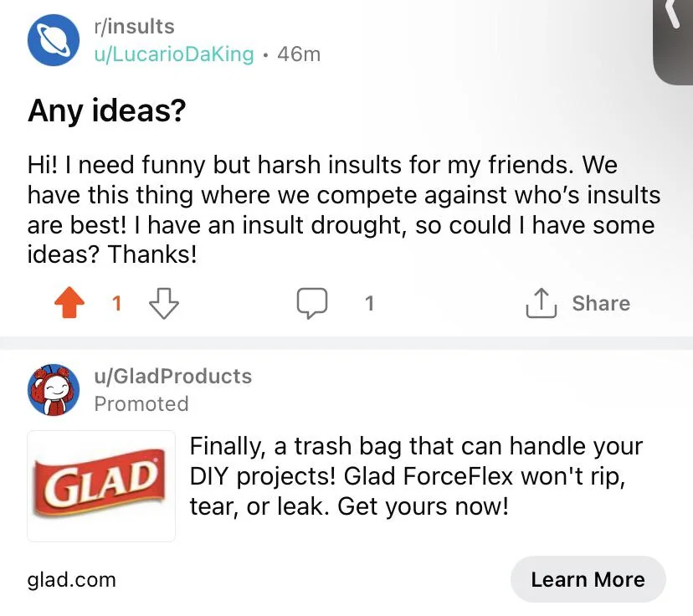Open u/GladProducts profile name
The width and height of the screenshot is (693, 616).
click(173, 376)
